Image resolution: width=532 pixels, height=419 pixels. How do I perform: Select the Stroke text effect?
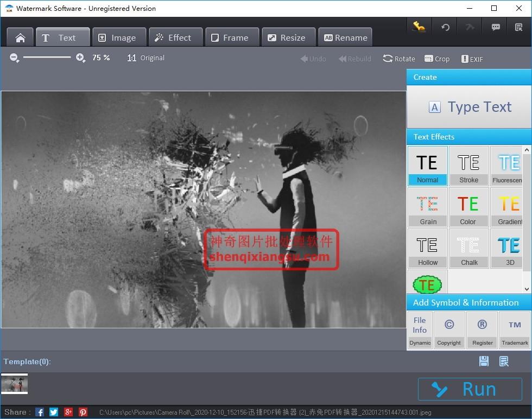(x=468, y=166)
